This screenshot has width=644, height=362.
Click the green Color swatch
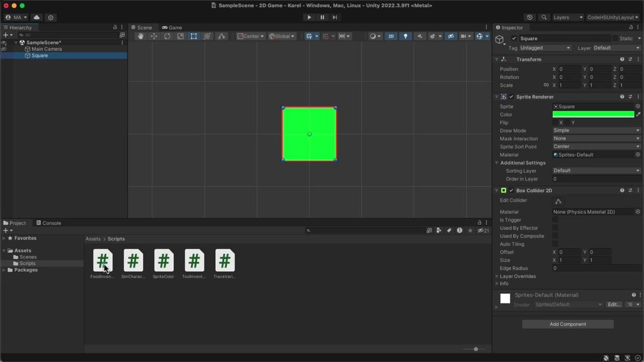pyautogui.click(x=593, y=114)
